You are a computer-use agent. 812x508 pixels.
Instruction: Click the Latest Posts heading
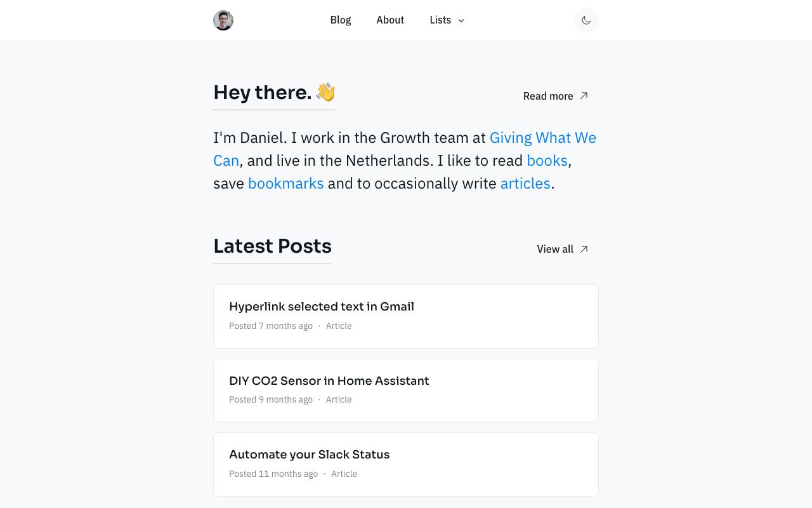272,246
